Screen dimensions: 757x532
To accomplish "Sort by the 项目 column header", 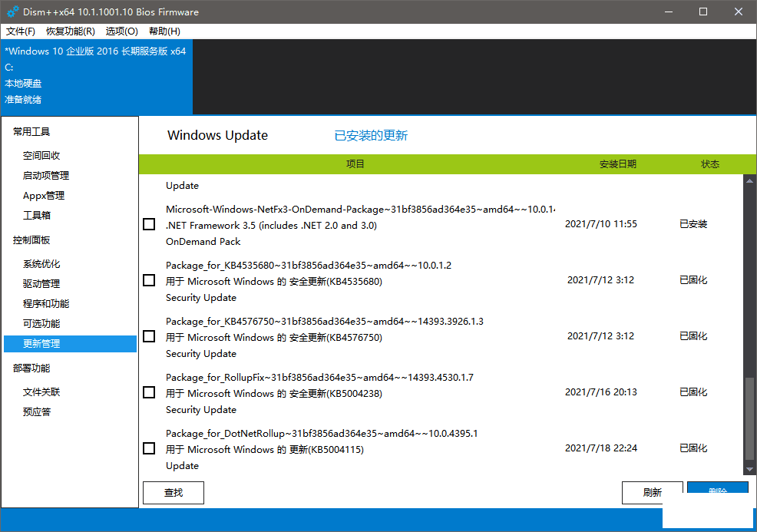I will coord(355,164).
